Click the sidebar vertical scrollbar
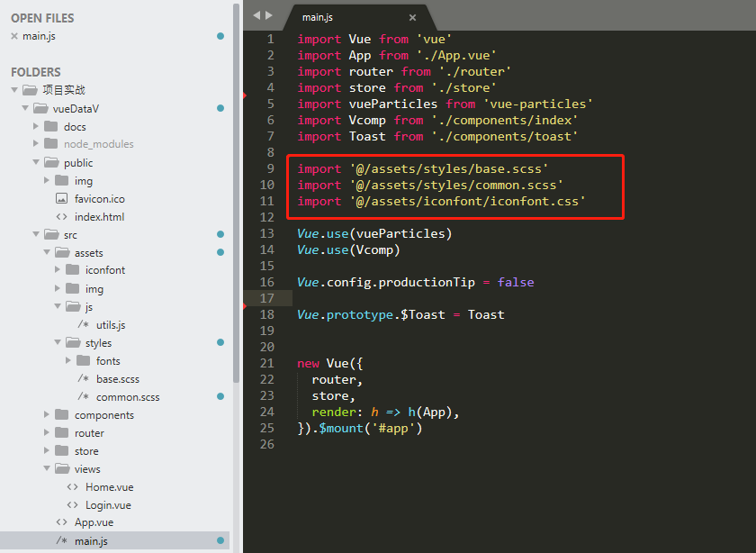756x553 pixels. (x=236, y=193)
